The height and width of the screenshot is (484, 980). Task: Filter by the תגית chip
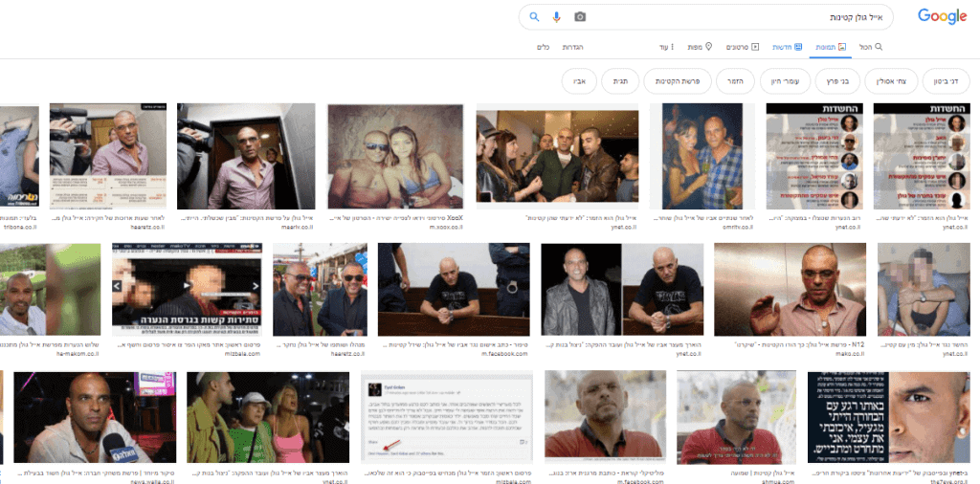point(620,81)
